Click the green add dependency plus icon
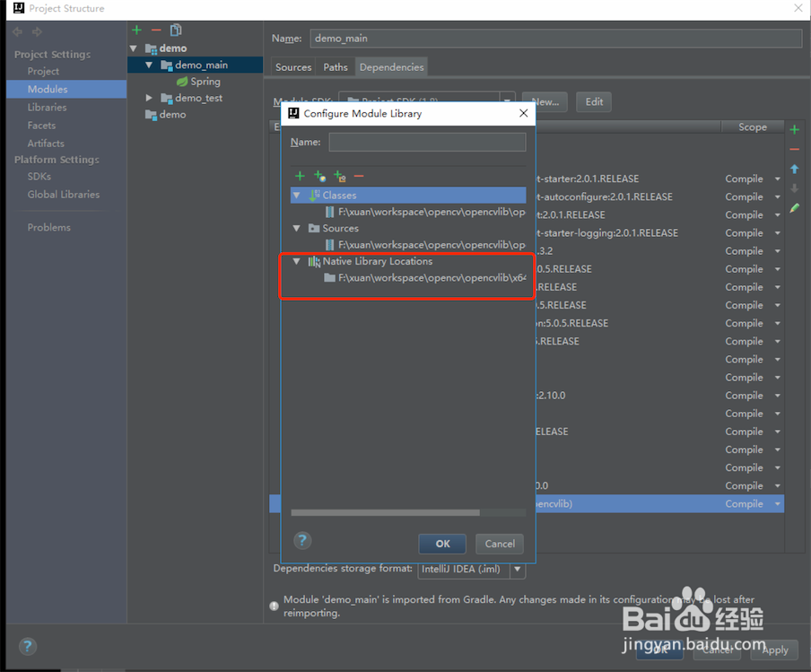Screen dimensions: 811x672 (795, 130)
